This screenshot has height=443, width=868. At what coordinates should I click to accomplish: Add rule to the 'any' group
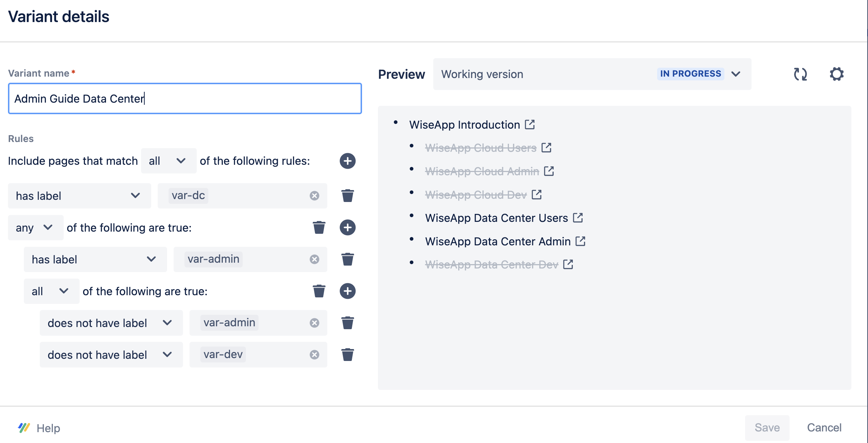(347, 228)
